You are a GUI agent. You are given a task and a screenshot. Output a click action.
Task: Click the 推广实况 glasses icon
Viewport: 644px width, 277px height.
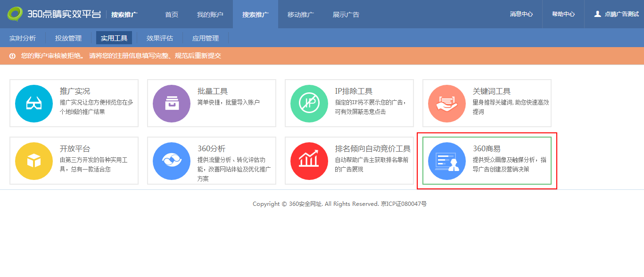[34, 103]
